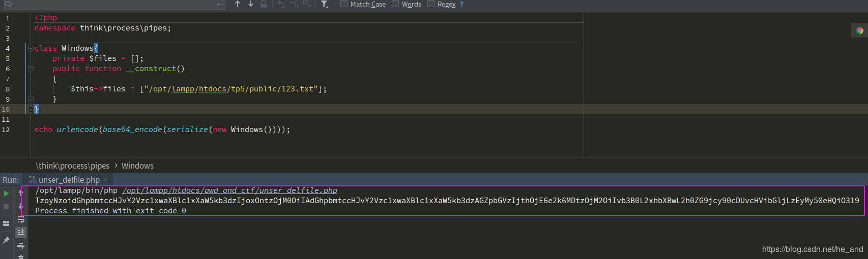Select the unser_delfile.php run tab
This screenshot has width=868, height=259.
click(69, 180)
